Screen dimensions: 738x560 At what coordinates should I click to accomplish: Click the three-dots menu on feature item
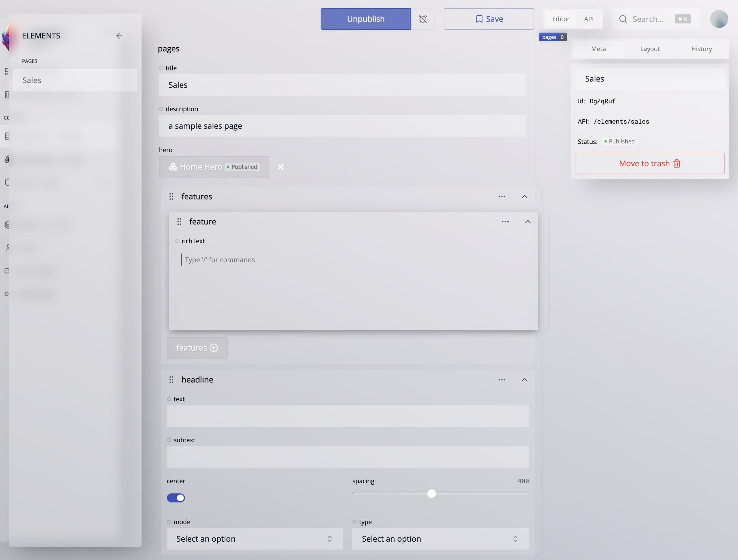(x=505, y=222)
